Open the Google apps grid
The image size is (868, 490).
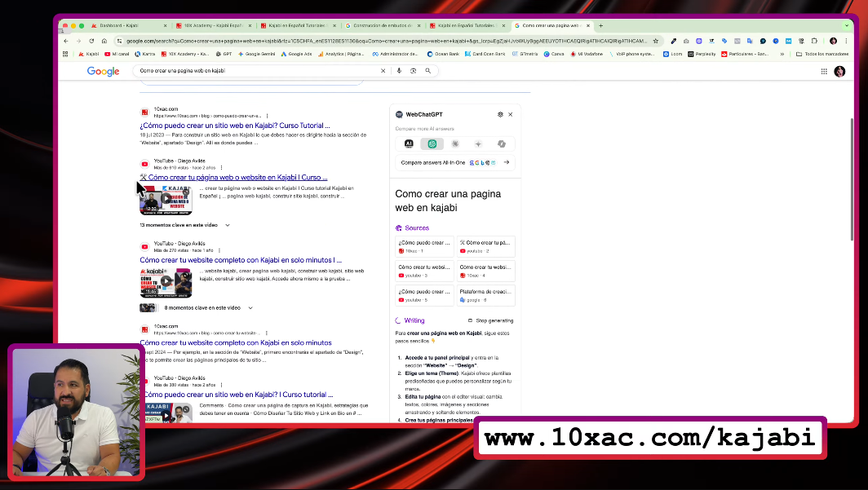[x=824, y=72]
